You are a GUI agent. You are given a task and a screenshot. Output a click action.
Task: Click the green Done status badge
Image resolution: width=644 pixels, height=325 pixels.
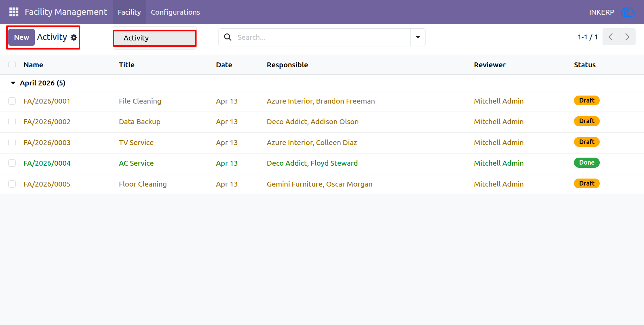587,162
